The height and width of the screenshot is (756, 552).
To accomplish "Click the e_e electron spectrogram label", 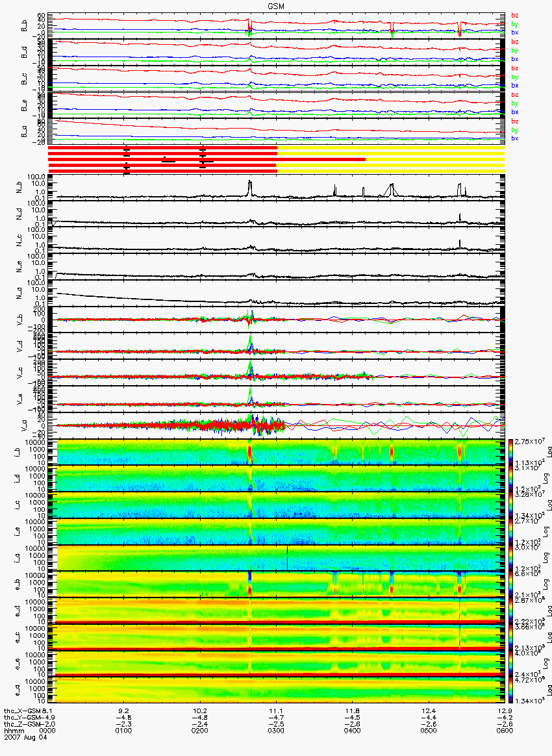I will tap(17, 663).
